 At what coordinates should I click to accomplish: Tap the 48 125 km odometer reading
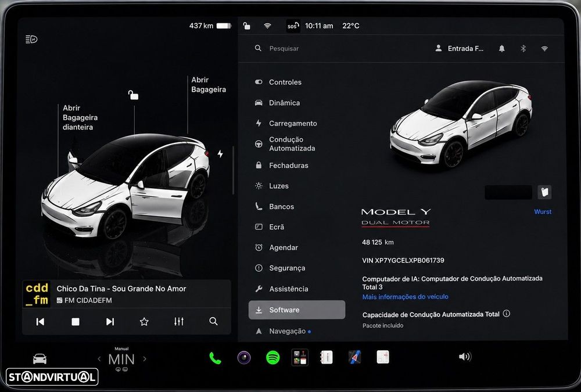[x=378, y=242]
